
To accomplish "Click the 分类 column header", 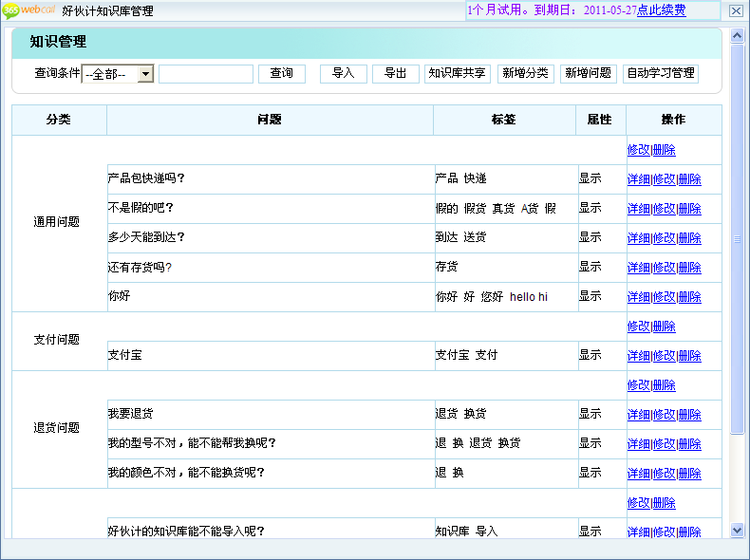I will click(59, 120).
